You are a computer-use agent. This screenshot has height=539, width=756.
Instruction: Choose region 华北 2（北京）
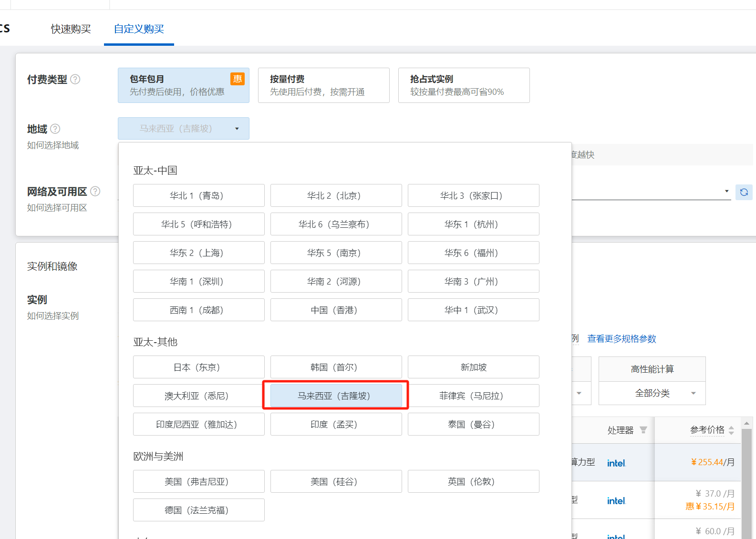[336, 195]
